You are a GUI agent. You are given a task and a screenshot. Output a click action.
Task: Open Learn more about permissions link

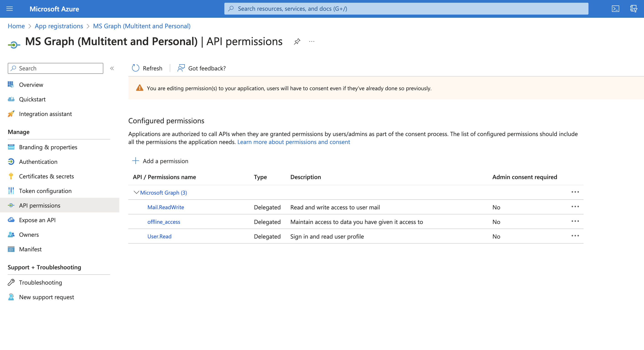(x=294, y=142)
